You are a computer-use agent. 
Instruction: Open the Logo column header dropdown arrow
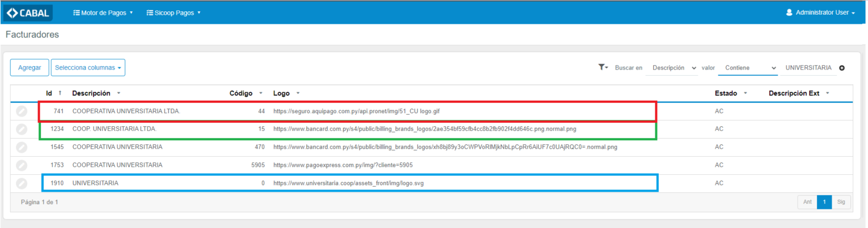pyautogui.click(x=298, y=93)
